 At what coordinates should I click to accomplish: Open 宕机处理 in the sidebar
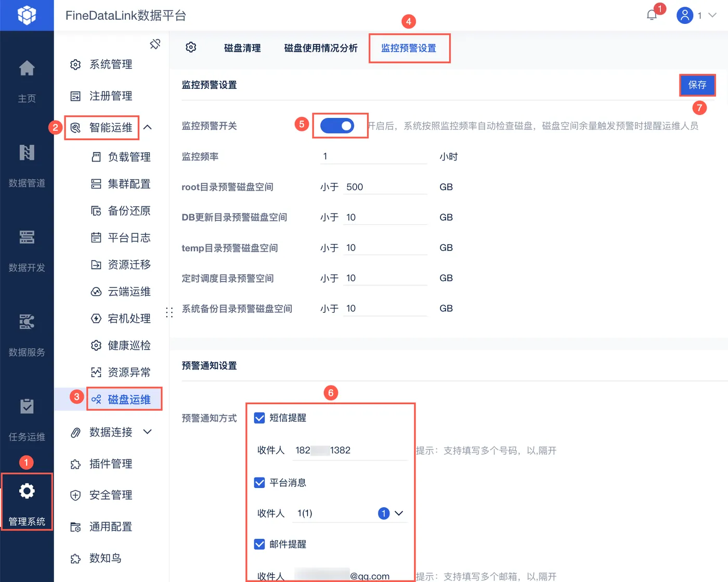click(x=121, y=319)
